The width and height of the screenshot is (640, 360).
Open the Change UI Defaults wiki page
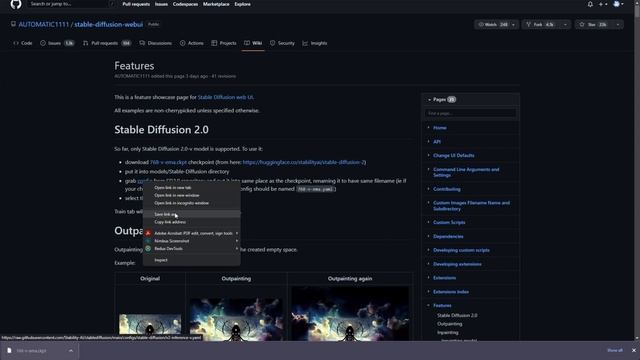coord(453,156)
